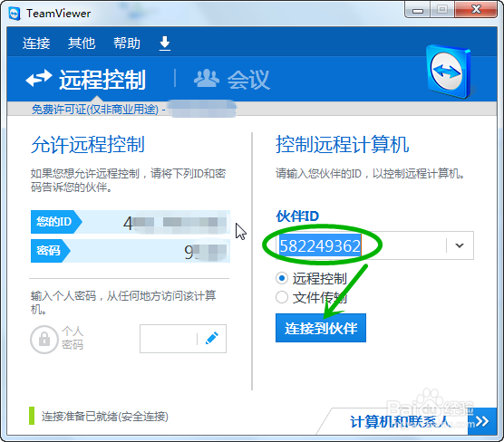Click the 允许远程控制 heading
The image size is (504, 442).
coord(88,145)
